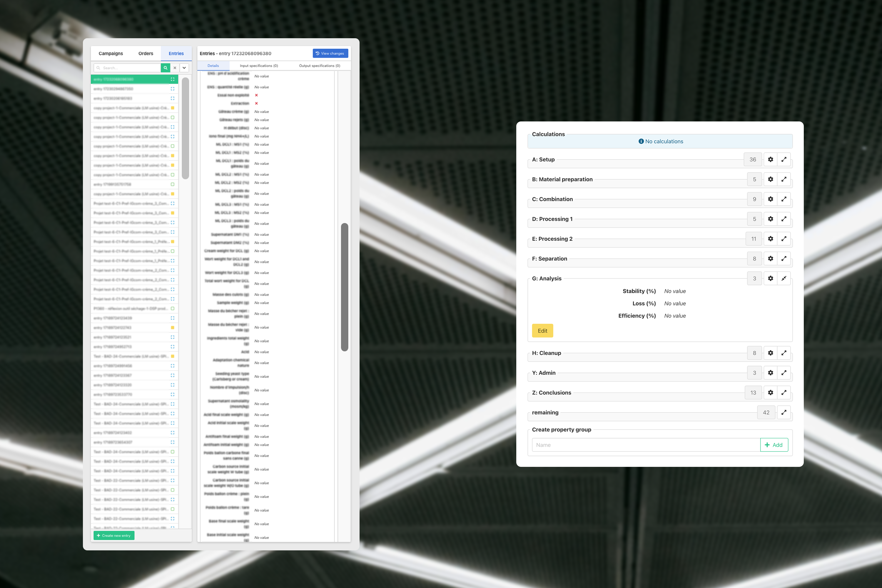
Task: Open settings gear for F: Separation group
Action: point(770,259)
